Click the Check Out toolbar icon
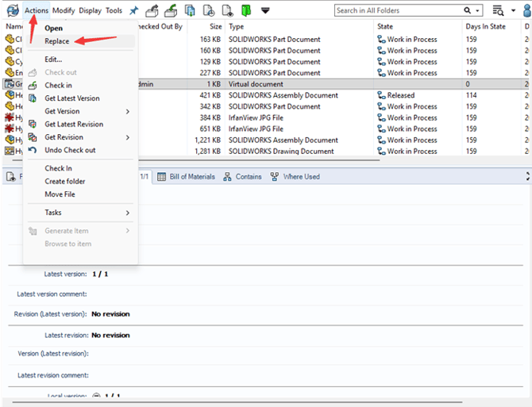532x407 pixels. pyautogui.click(x=152, y=10)
